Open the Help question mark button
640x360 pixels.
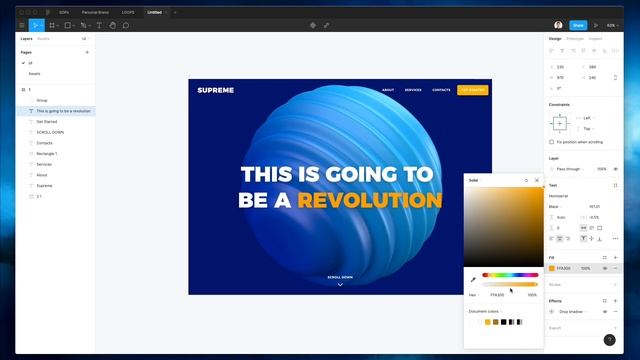coord(609,340)
